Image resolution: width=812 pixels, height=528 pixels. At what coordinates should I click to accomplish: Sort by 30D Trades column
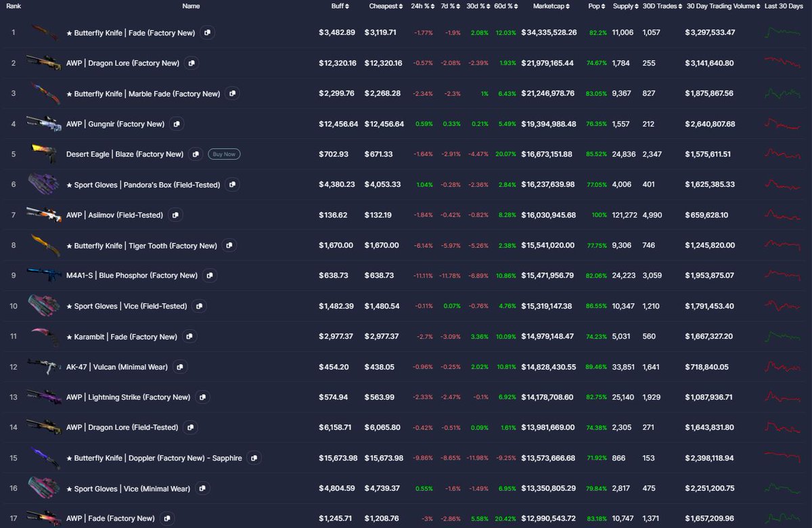click(662, 6)
